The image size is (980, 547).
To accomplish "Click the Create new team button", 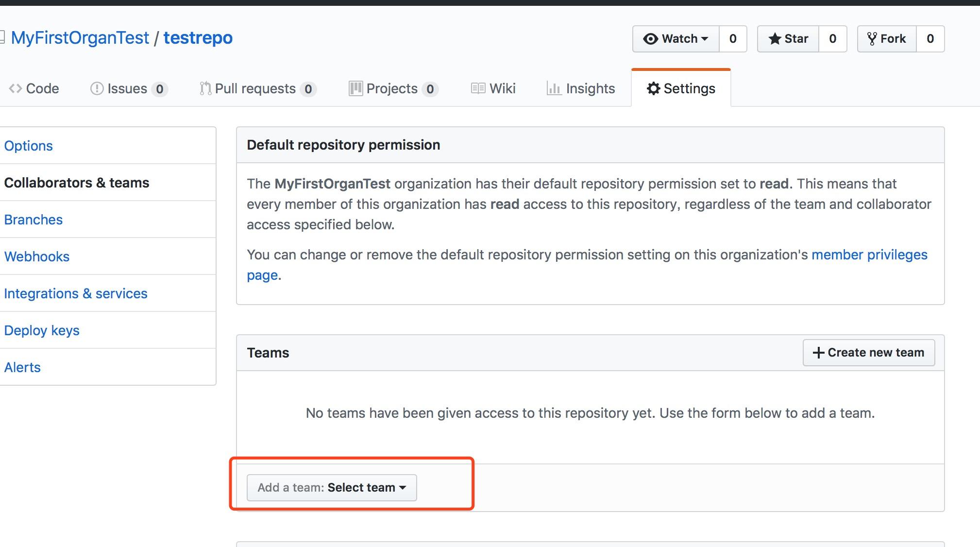I will tap(869, 353).
